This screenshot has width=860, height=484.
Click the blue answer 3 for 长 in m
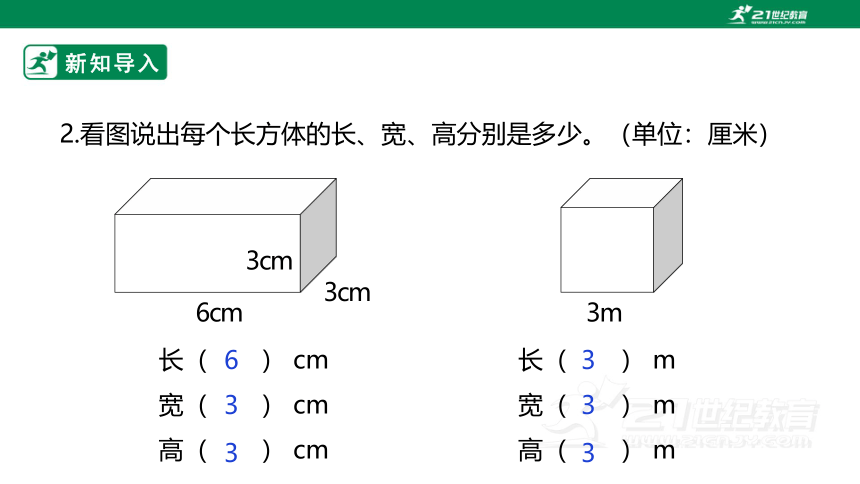click(x=588, y=361)
